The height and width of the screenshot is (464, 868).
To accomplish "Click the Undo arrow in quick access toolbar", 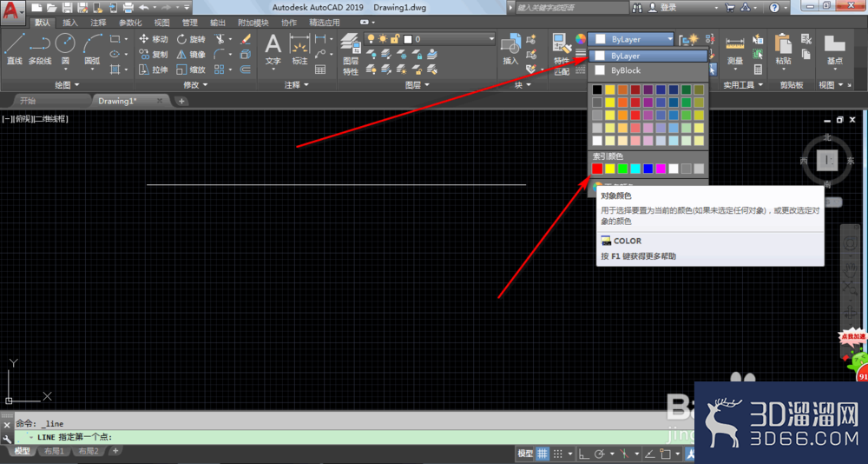I will pos(143,7).
